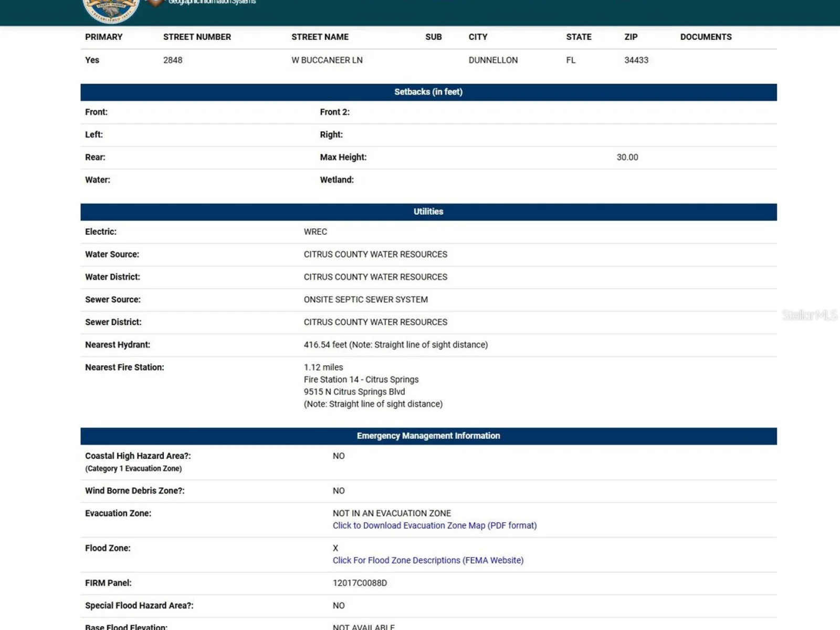Viewport: 840px width, 630px height.
Task: Click the Right setback label
Action: click(x=331, y=134)
